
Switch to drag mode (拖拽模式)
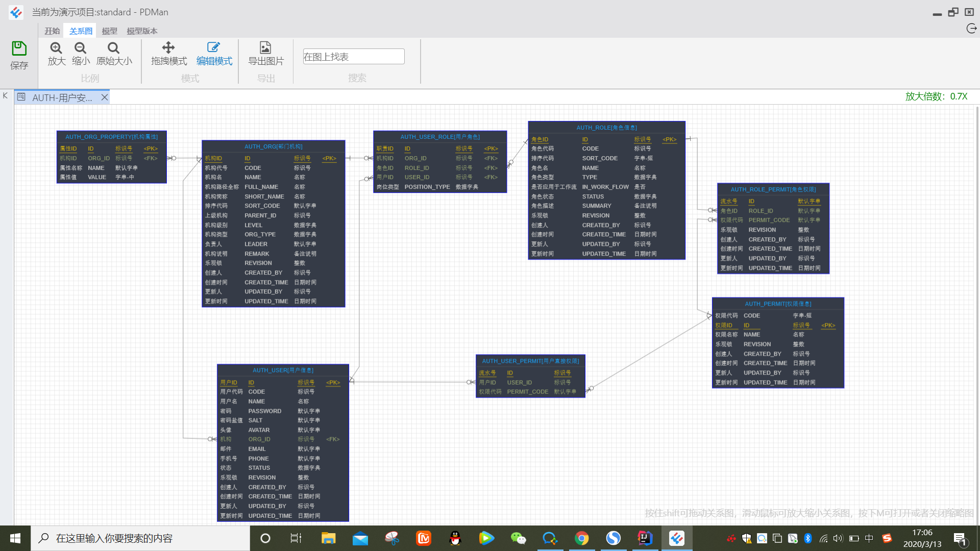click(169, 54)
